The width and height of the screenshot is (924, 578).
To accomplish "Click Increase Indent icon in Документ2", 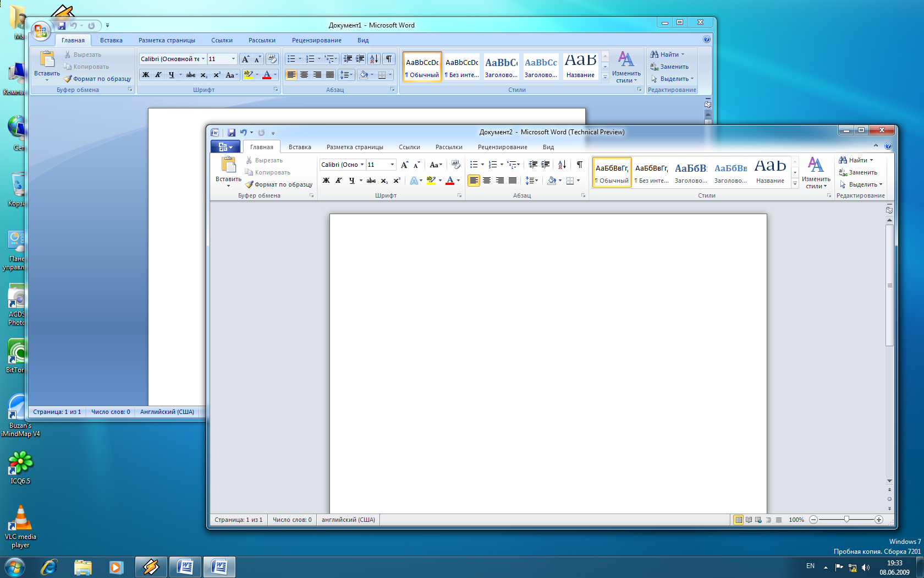I will coord(546,165).
